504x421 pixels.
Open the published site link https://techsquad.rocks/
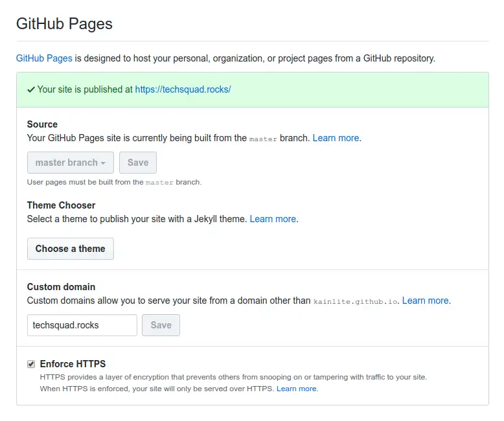point(183,89)
